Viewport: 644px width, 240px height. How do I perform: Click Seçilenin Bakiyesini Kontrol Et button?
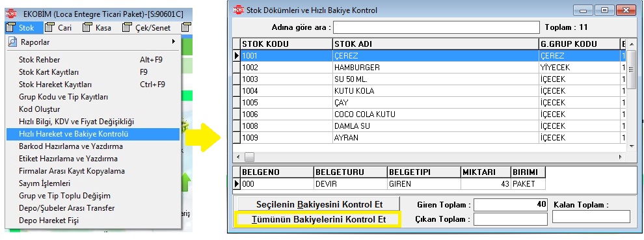click(319, 204)
